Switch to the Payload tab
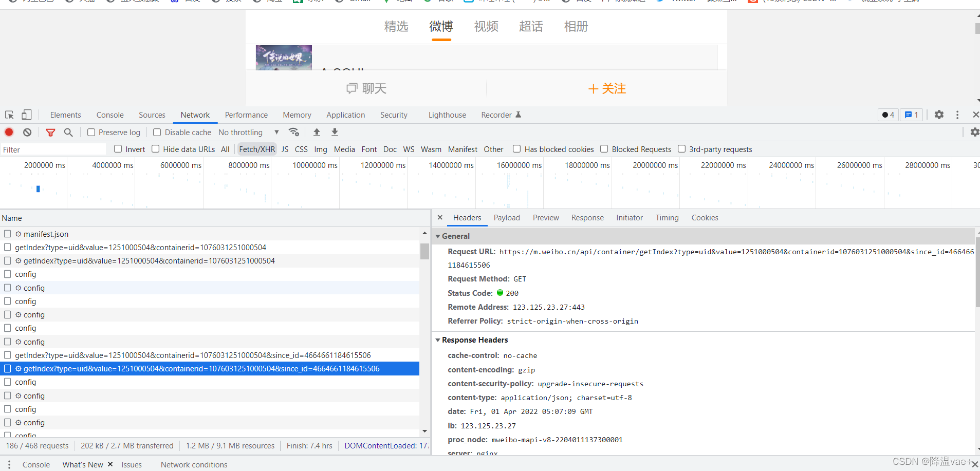Screen dimensions: 980x471 pos(507,218)
